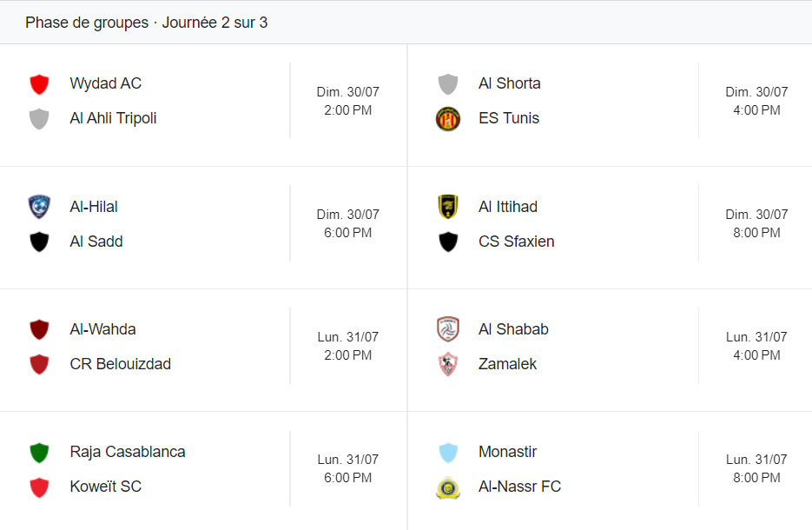Click the Al-Nassr FC yellow logo

pos(448,487)
